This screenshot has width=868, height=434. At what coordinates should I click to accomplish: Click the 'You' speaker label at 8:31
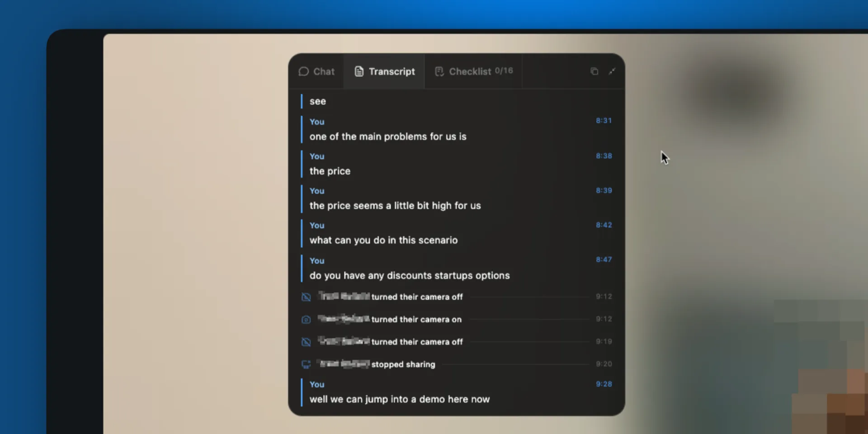pos(317,122)
